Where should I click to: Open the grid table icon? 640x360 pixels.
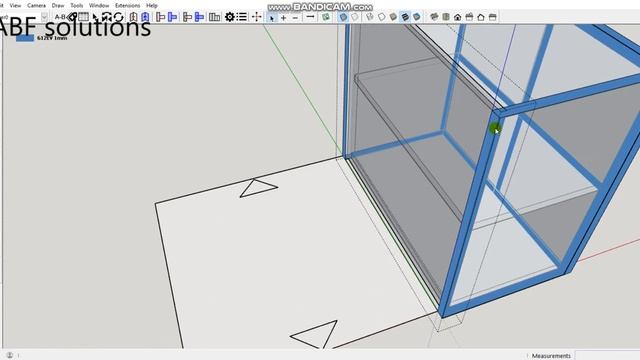(x=83, y=17)
